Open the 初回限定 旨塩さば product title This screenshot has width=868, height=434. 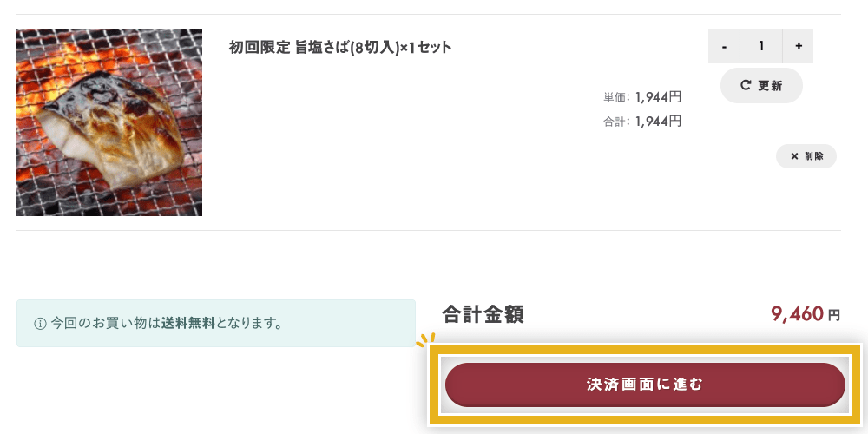[x=340, y=47]
